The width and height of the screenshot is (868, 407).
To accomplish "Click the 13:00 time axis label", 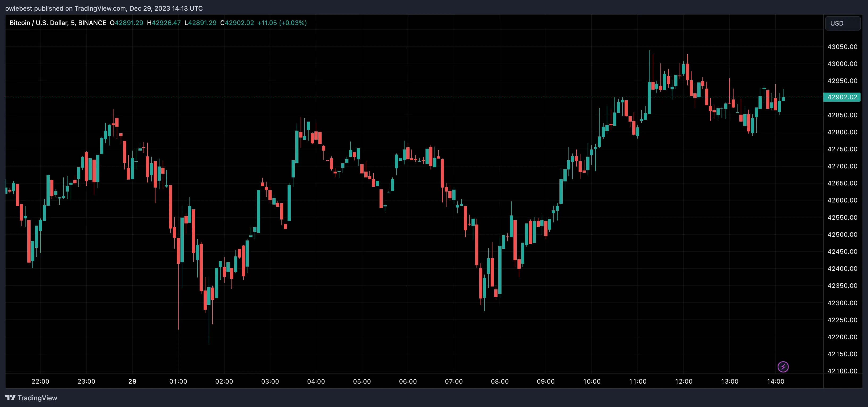I will [730, 381].
